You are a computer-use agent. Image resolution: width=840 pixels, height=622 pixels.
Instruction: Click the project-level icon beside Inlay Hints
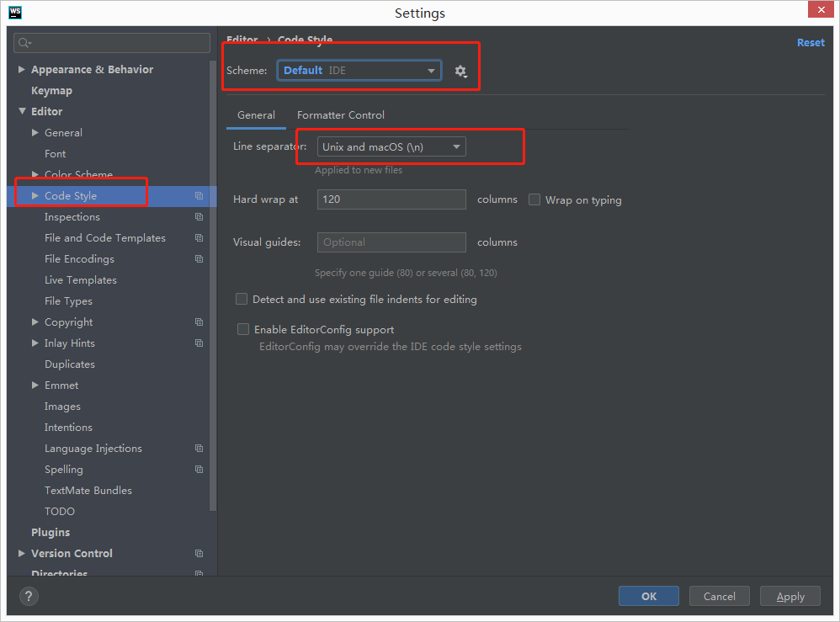[199, 343]
